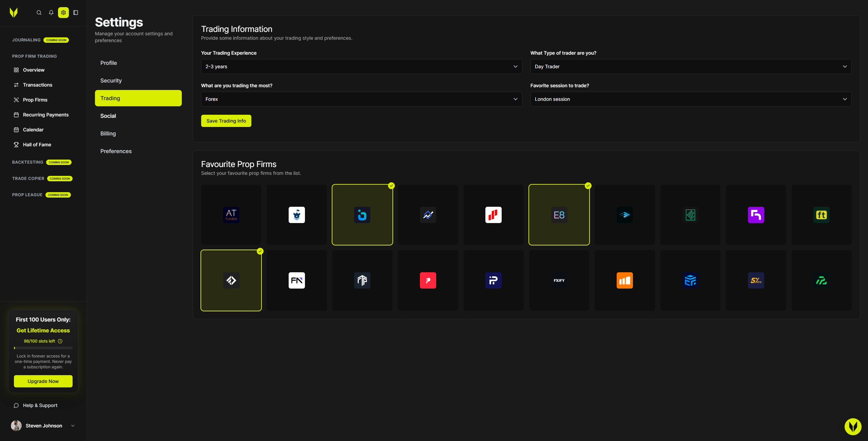
Task: Select the orange bar-chart prop firm card
Action: 625,280
